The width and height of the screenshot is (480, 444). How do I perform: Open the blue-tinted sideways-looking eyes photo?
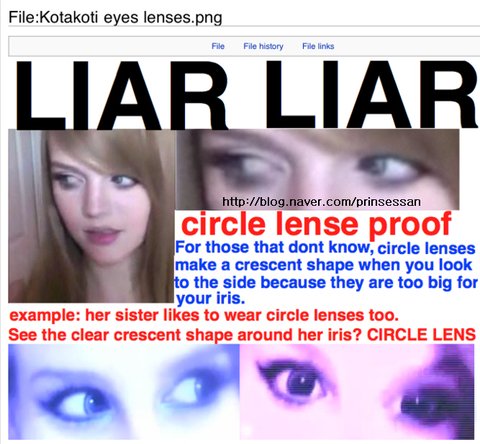(x=124, y=392)
